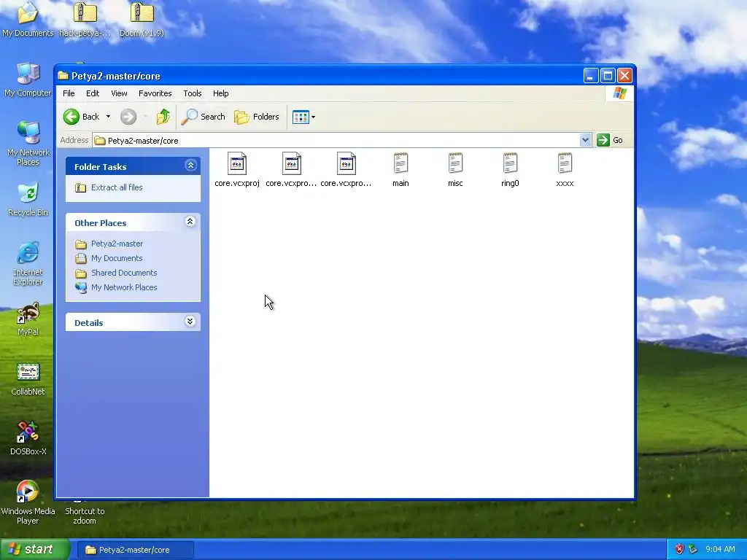Viewport: 747px width, 560px height.
Task: Select the second core.vcxpro... file
Action: pyautogui.click(x=291, y=164)
